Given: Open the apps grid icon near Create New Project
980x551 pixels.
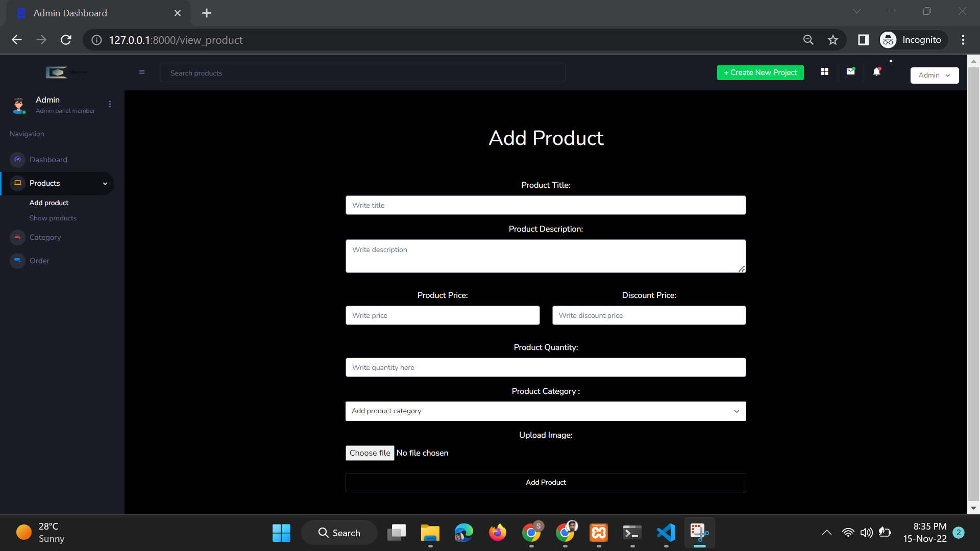Looking at the screenshot, I should (824, 71).
